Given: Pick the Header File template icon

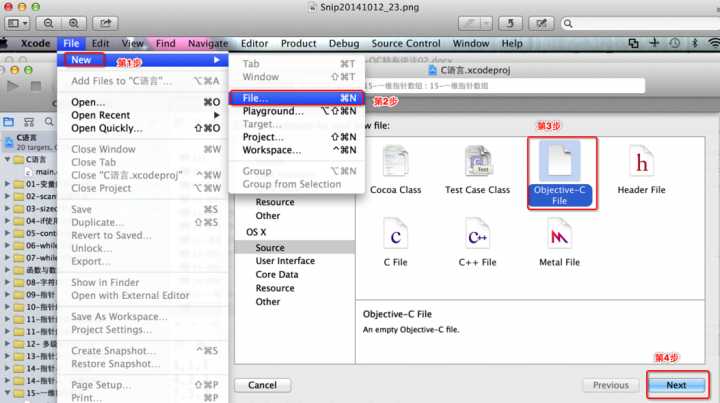Looking at the screenshot, I should (641, 161).
